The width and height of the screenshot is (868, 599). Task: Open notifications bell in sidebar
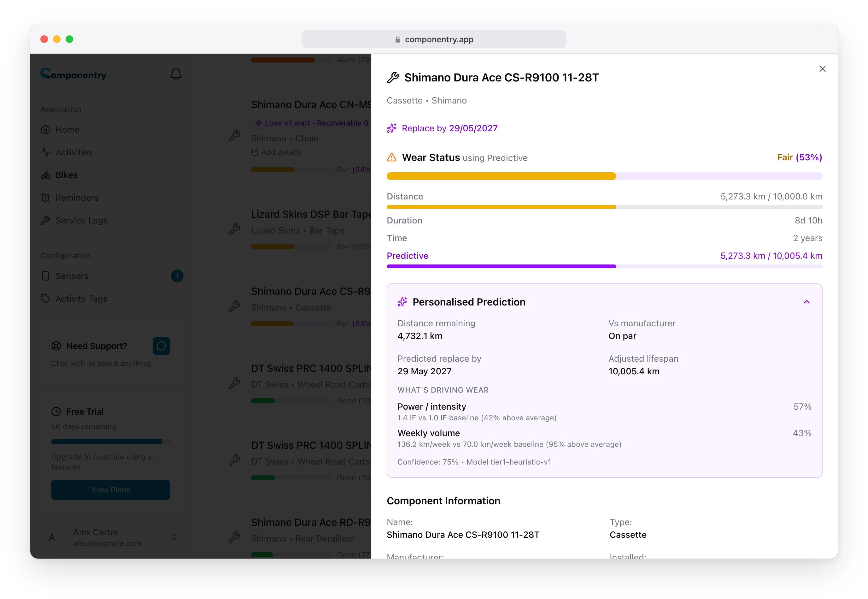point(176,74)
